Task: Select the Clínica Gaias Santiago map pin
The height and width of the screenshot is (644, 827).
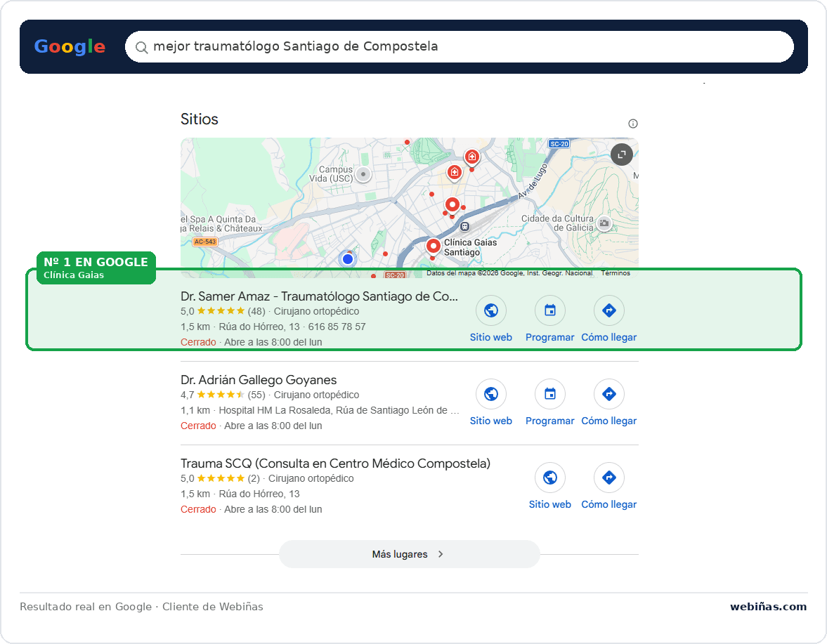Action: click(x=433, y=247)
